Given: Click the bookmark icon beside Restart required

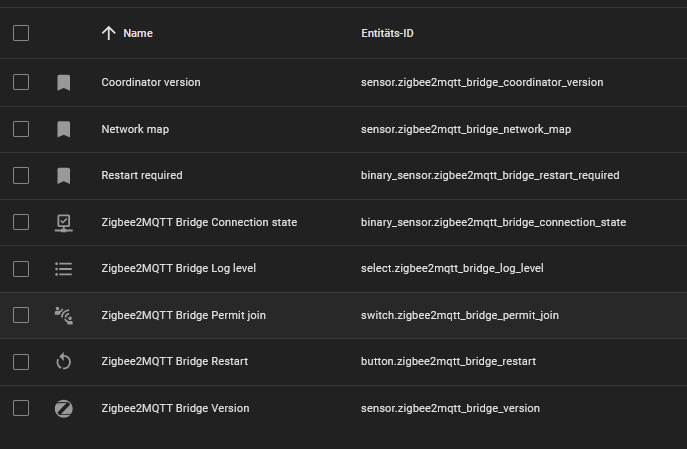Looking at the screenshot, I should [64, 176].
